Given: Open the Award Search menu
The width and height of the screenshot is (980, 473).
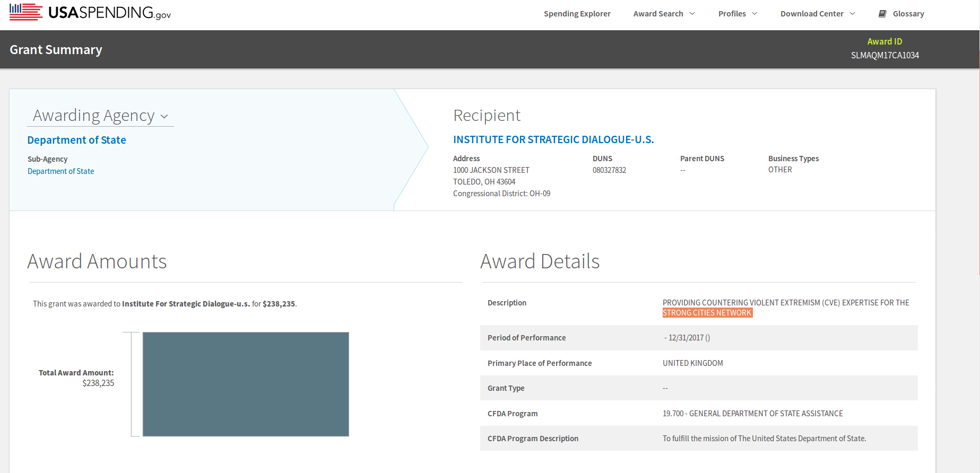Looking at the screenshot, I should tap(658, 14).
